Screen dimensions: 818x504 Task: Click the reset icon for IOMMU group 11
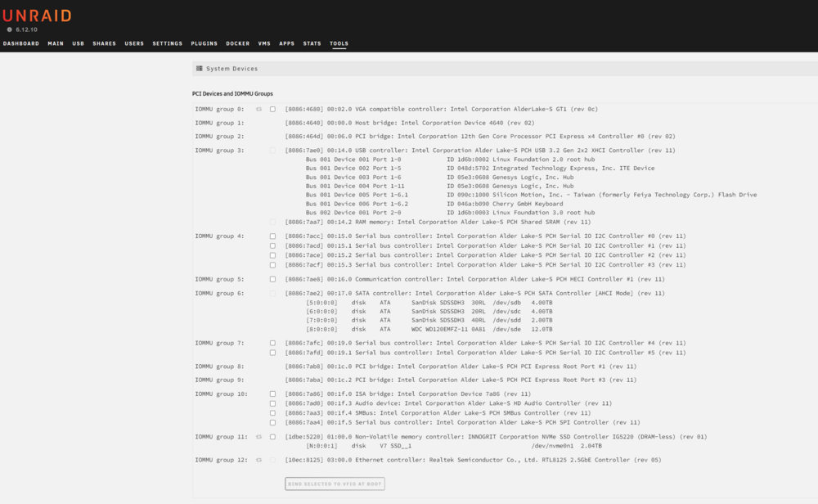point(258,437)
